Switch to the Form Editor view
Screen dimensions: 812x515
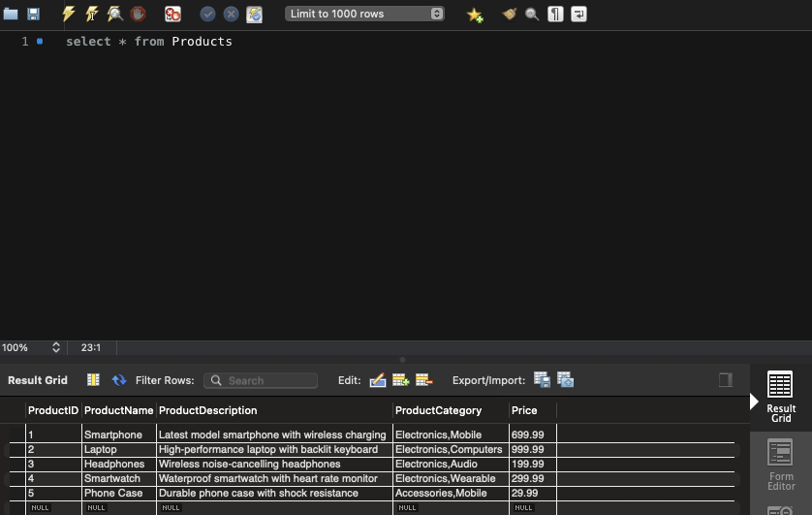tap(780, 465)
